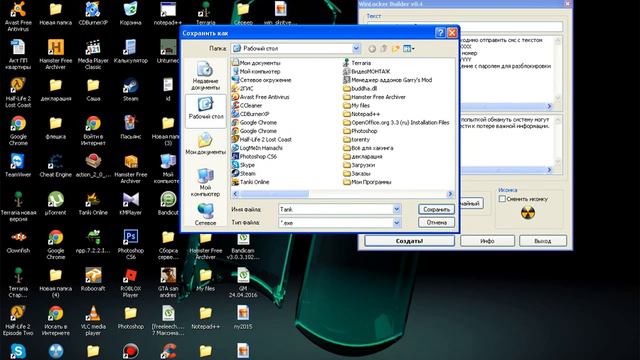Select CCleaner in the file list
This screenshot has height=360, width=640.
247,105
